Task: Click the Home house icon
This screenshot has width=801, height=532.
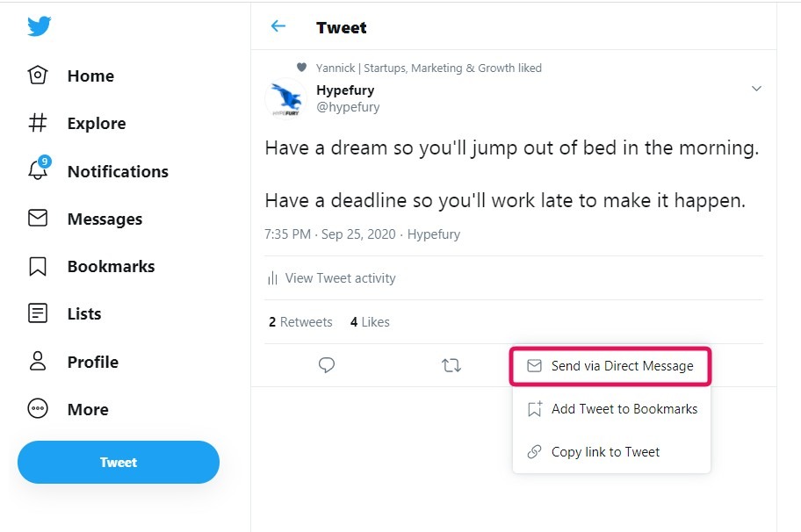Action: click(38, 75)
